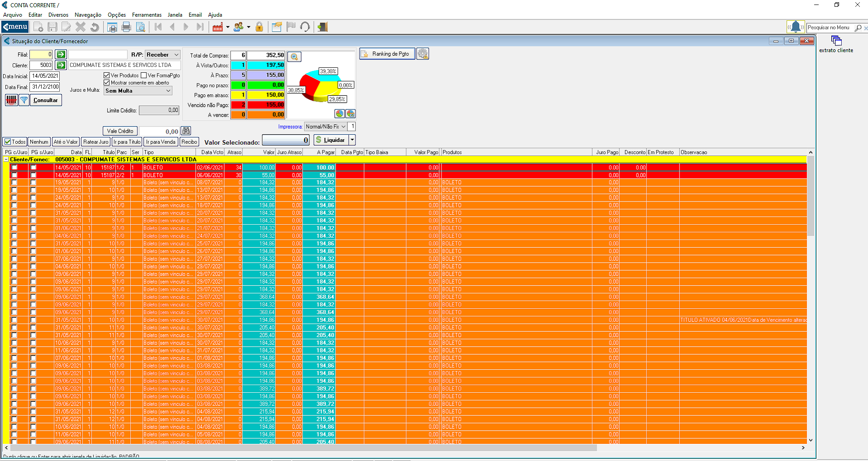Viewport: 868px width, 461px height.
Task: Click the exit door icon in toolbar
Action: (322, 27)
